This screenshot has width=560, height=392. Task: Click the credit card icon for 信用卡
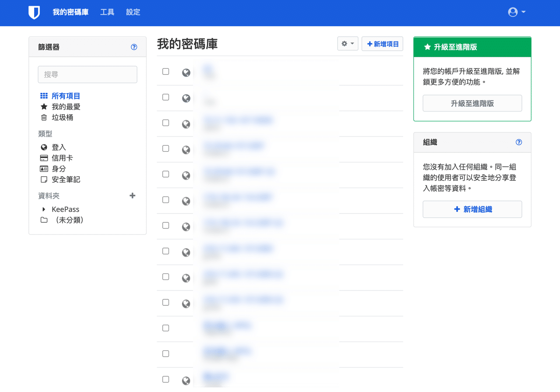(x=44, y=158)
